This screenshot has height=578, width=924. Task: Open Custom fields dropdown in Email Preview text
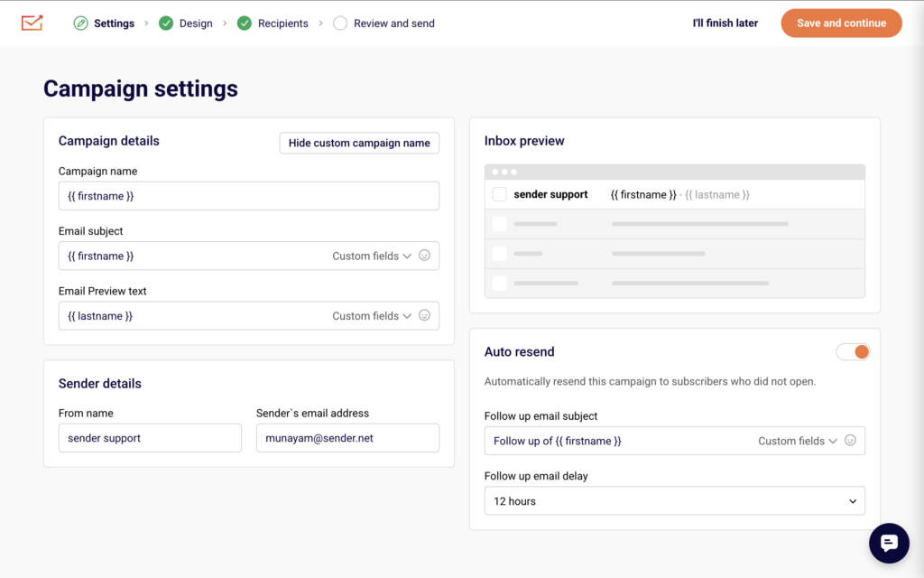(371, 316)
